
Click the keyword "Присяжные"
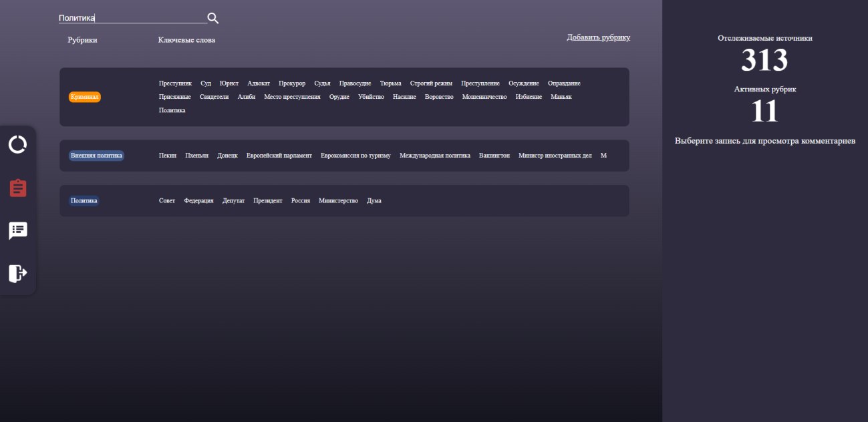tap(175, 97)
